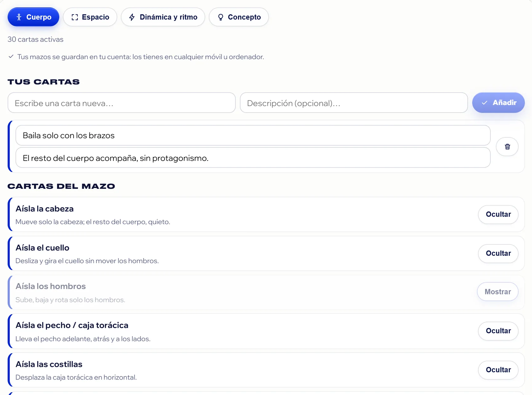Focus the 'Descripción (opcional)' field
This screenshot has width=532, height=395.
click(354, 103)
